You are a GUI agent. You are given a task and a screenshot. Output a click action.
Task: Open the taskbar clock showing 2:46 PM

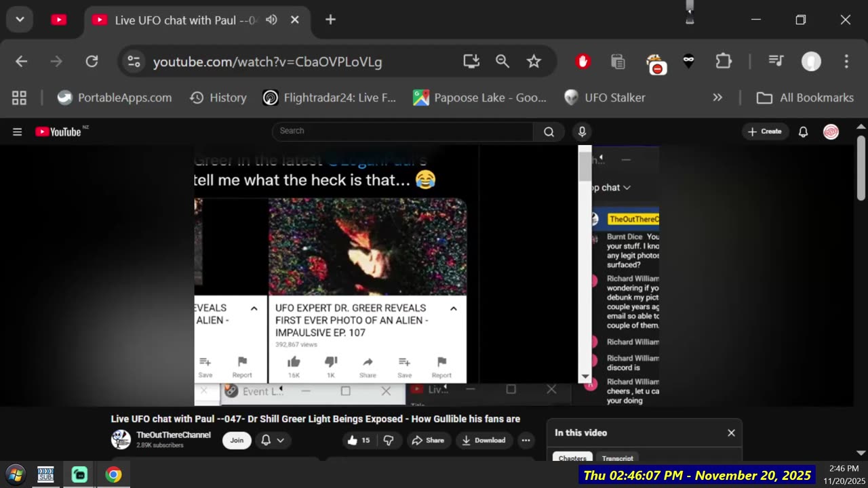[x=844, y=474]
